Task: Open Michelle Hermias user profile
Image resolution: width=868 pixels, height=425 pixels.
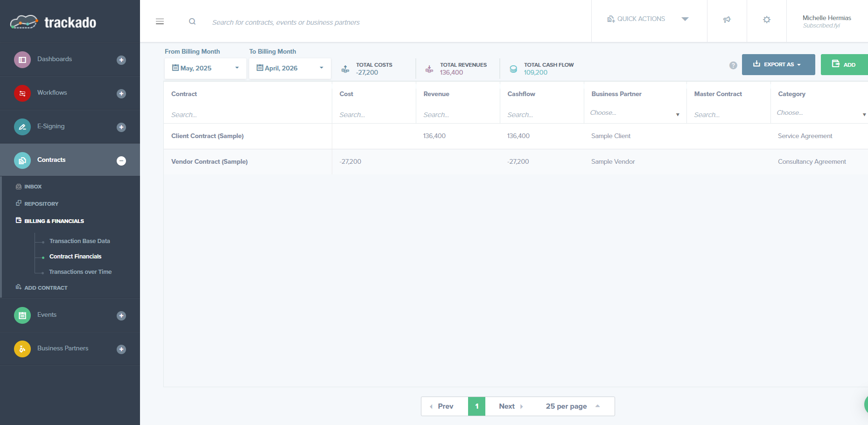Action: click(826, 21)
